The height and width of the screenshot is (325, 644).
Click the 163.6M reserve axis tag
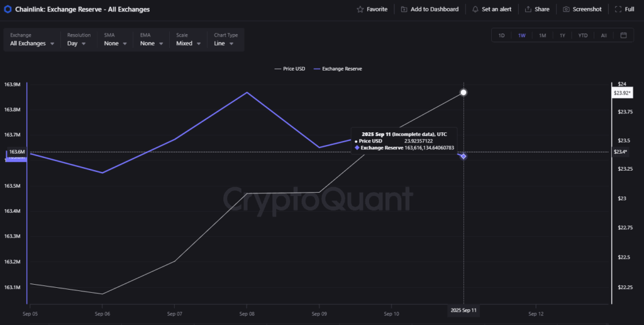(x=17, y=152)
